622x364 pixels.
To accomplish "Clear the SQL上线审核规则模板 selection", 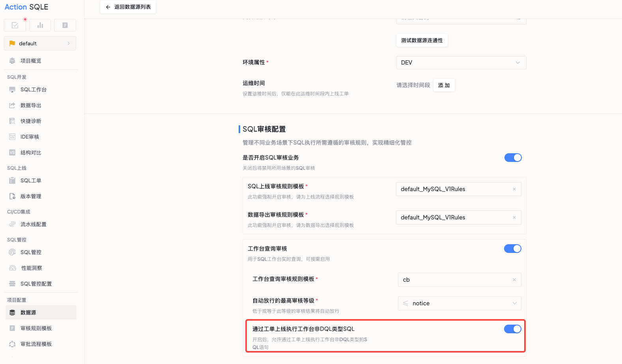I will pyautogui.click(x=514, y=189).
